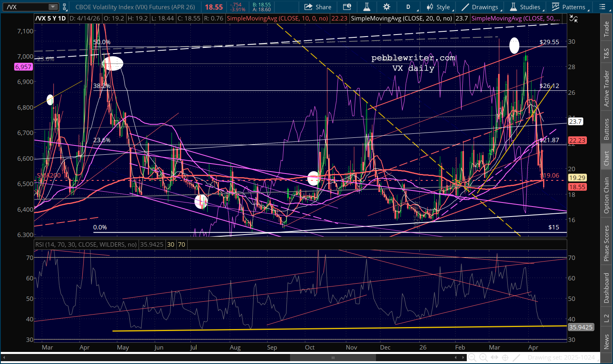Click the zoom in magnifier icon

483,358
